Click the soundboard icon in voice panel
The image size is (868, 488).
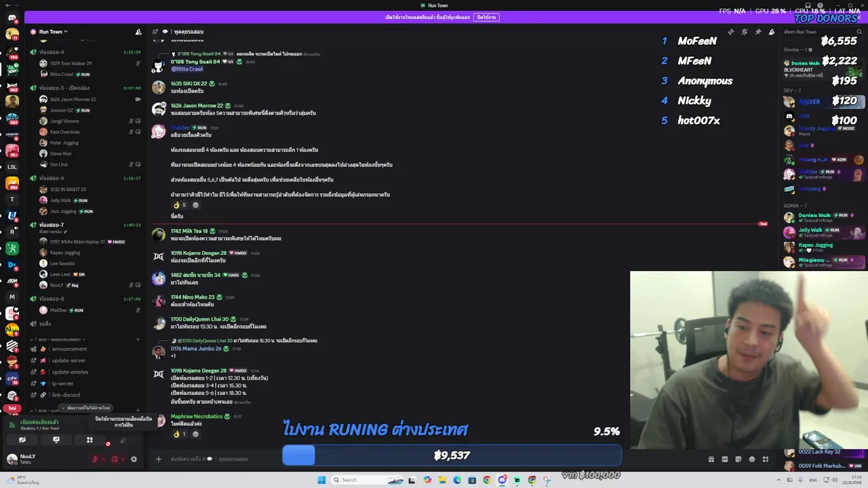point(123,440)
